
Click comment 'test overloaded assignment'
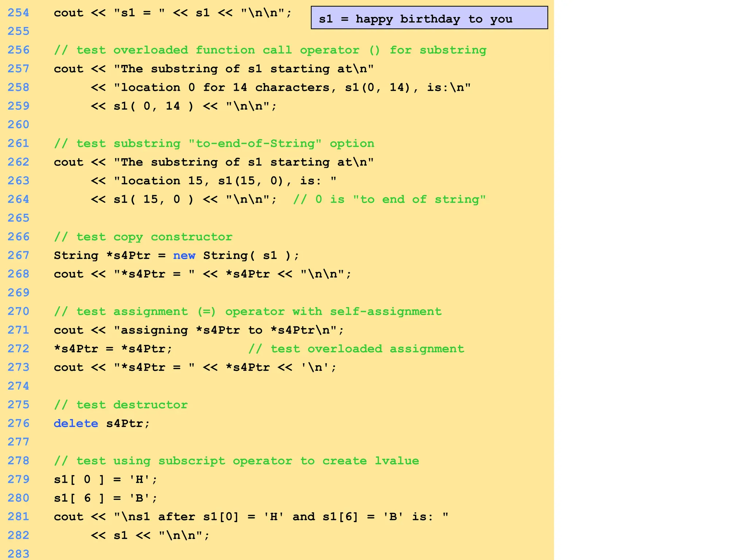click(367, 349)
